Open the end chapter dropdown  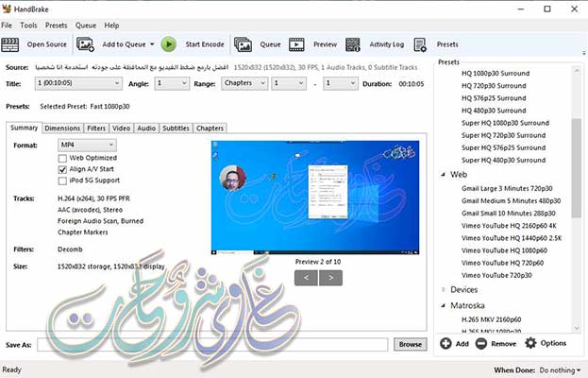pyautogui.click(x=340, y=83)
